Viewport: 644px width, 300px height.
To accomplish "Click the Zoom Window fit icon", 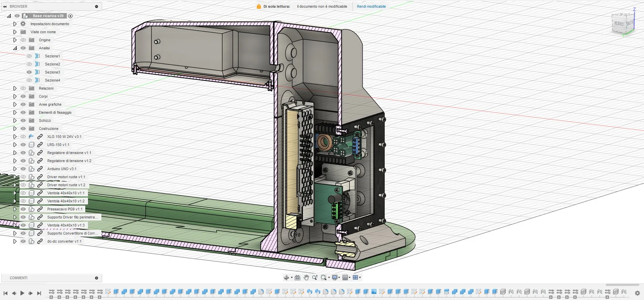I will (x=323, y=278).
